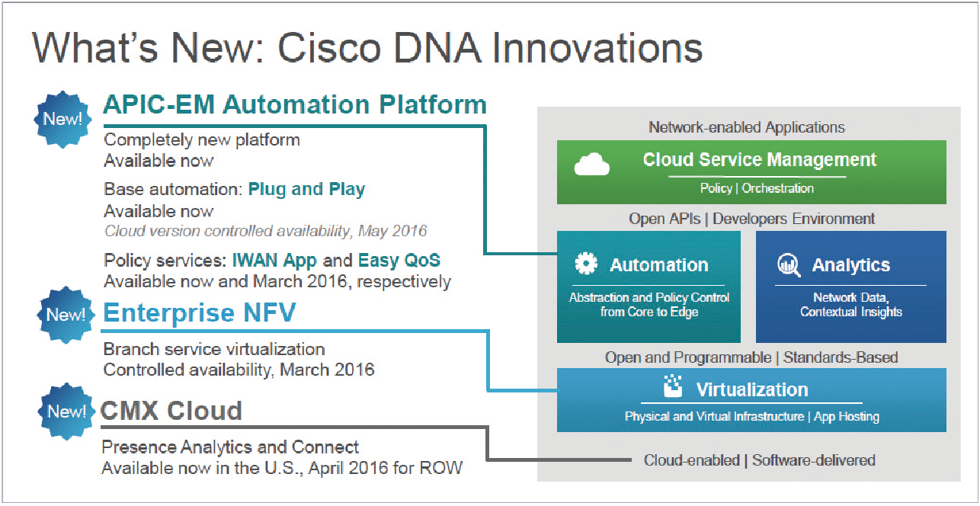Select the green Cloud Service Management block
This screenshot has width=980, height=506.
pos(751,171)
